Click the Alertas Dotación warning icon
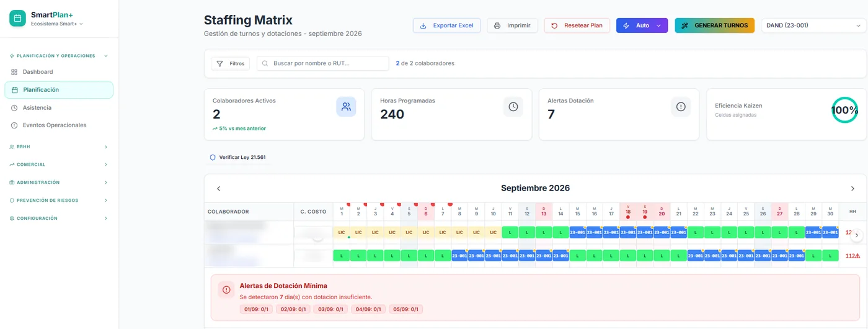The height and width of the screenshot is (329, 868). pyautogui.click(x=681, y=107)
